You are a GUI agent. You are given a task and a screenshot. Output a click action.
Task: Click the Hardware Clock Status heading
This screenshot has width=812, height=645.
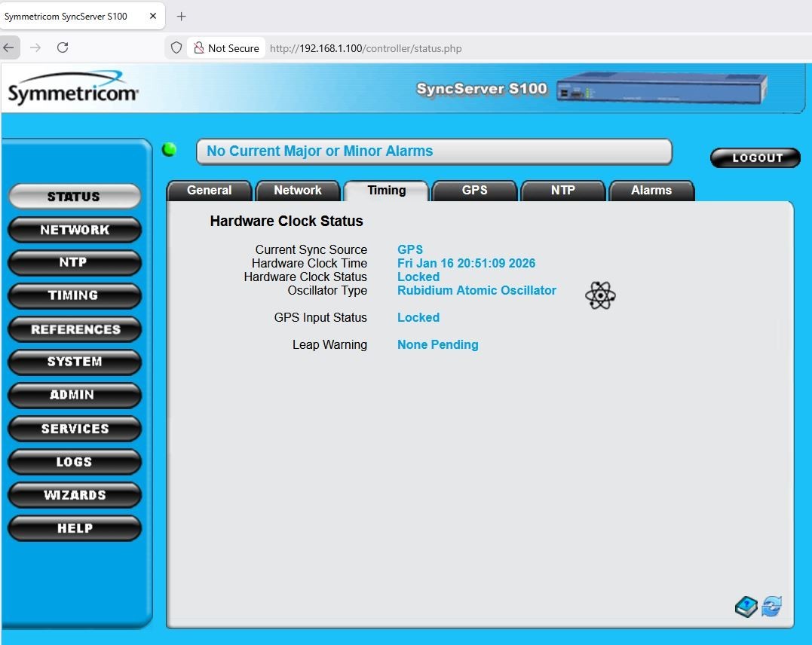[x=286, y=221]
